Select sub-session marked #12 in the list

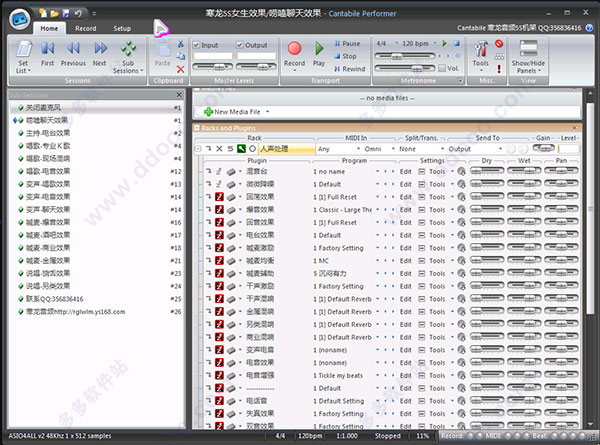pyautogui.click(x=97, y=171)
